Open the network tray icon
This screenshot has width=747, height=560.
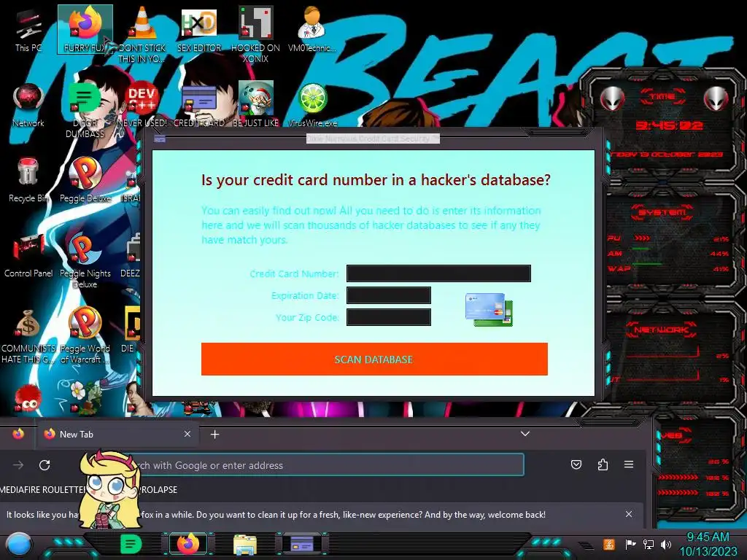tap(649, 544)
